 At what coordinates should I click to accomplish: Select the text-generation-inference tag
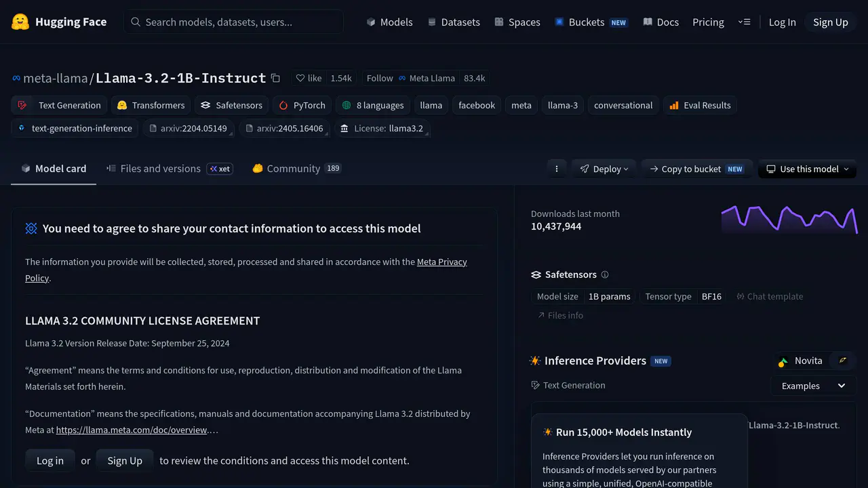pos(75,128)
